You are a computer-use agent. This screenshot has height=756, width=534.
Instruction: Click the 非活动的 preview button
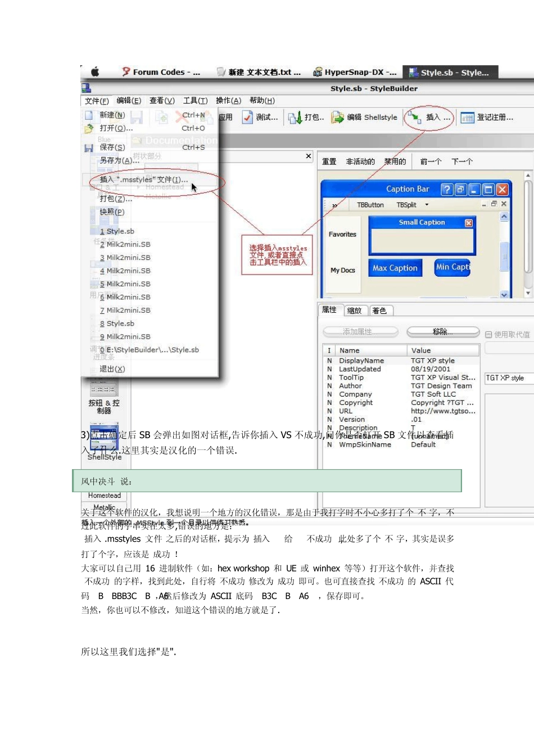pos(360,161)
